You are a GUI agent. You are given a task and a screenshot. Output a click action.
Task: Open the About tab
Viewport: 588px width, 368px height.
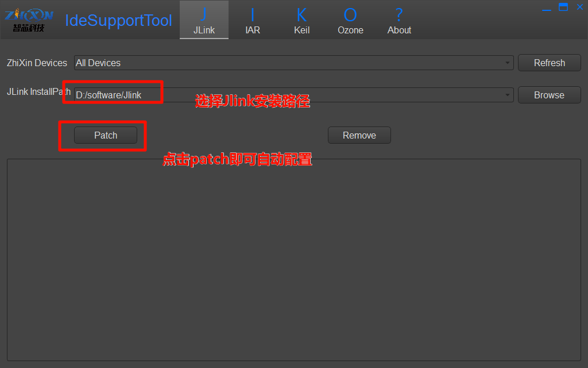coord(399,20)
